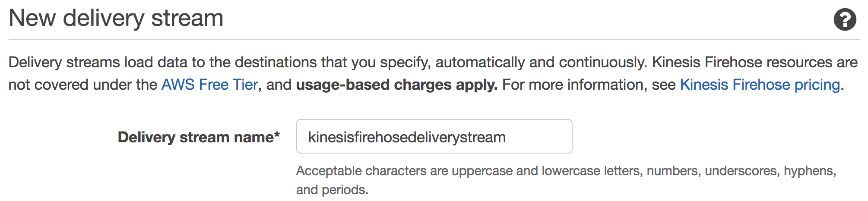Click the 'For more information, see' text

(589, 85)
